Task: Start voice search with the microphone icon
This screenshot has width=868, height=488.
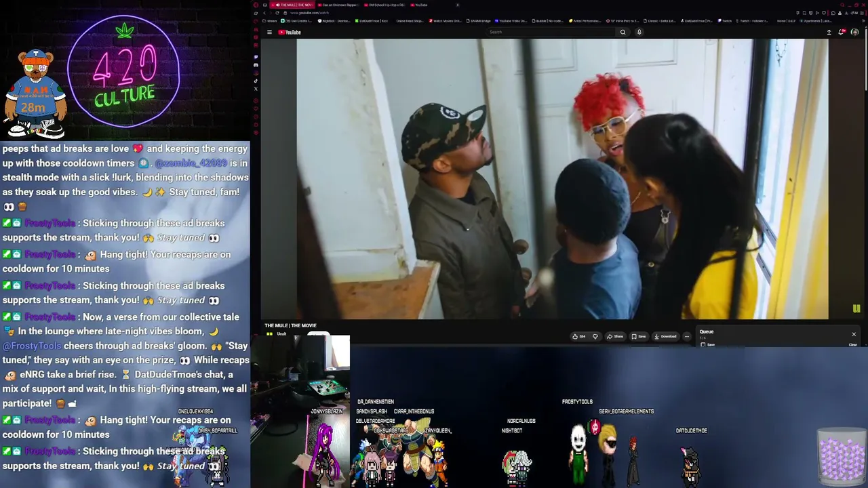Action: click(x=639, y=32)
